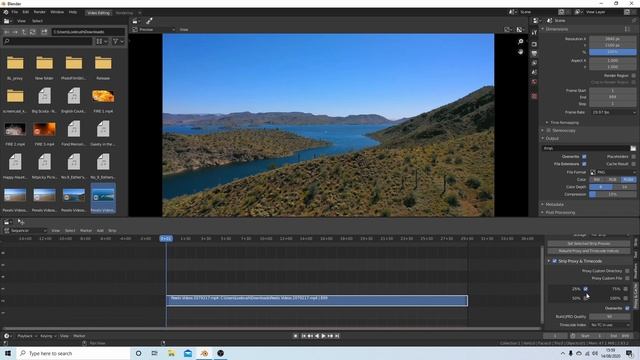Go to parent directory in file browser
Image resolution: width=640 pixels, height=360 pixels.
tap(24, 31)
